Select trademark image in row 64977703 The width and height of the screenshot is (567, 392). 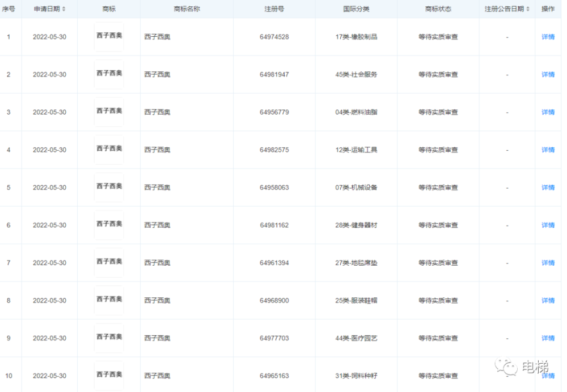tap(109, 338)
